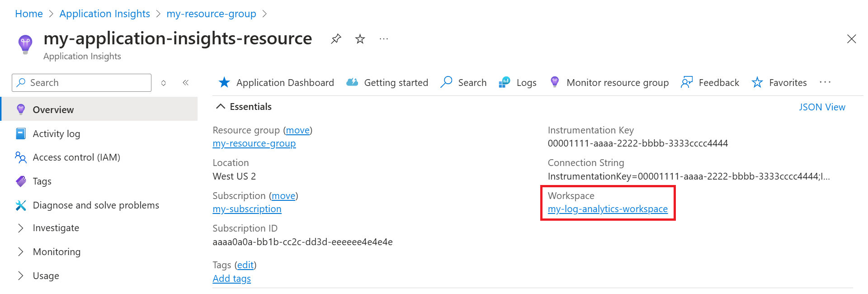Open Application Dashboard from toolbar
868x294 pixels.
(x=276, y=83)
